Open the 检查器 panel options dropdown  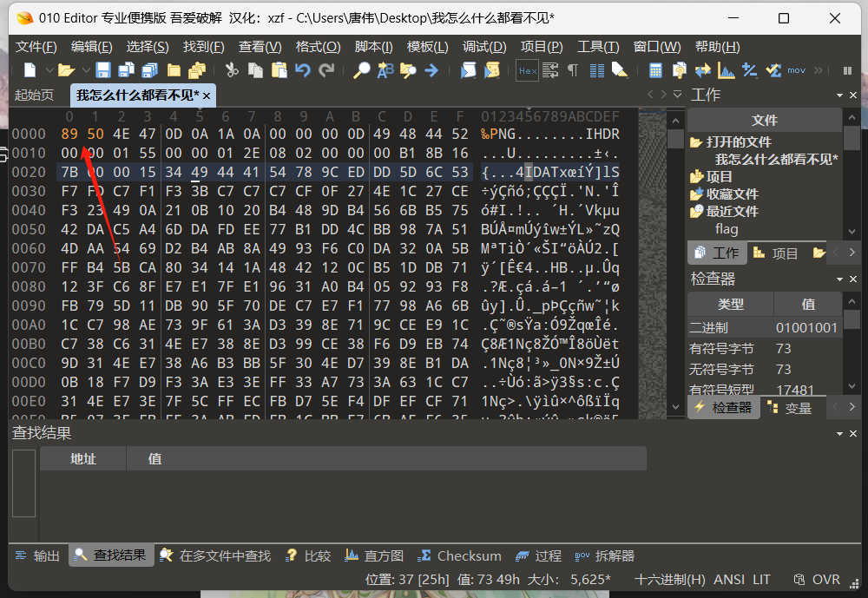[x=839, y=279]
